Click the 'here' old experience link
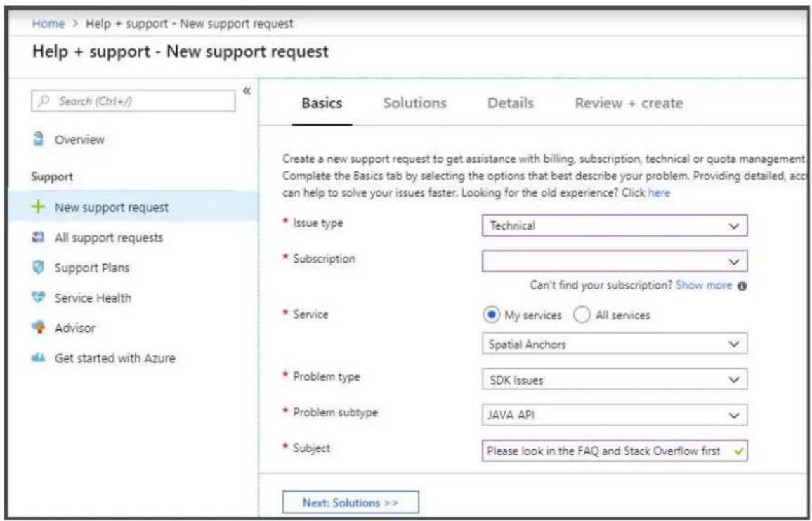This screenshot has width=812, height=521. pos(660,193)
